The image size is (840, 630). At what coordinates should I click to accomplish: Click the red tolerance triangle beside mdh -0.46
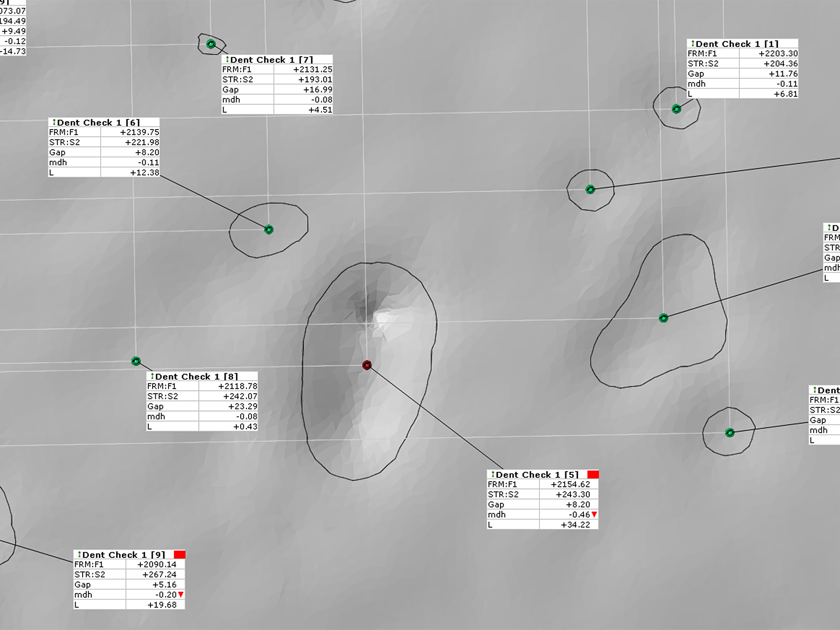click(594, 514)
